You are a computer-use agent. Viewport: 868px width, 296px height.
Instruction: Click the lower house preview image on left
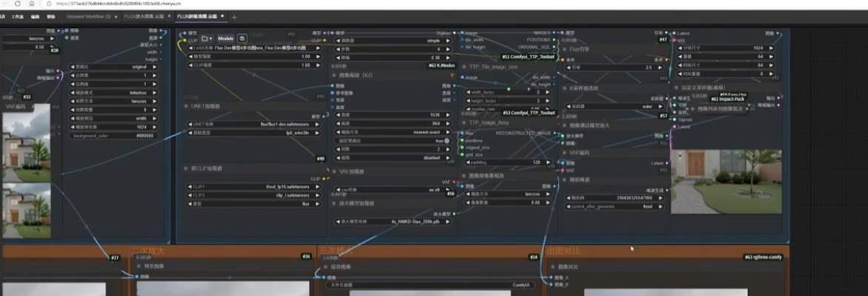pos(27,211)
